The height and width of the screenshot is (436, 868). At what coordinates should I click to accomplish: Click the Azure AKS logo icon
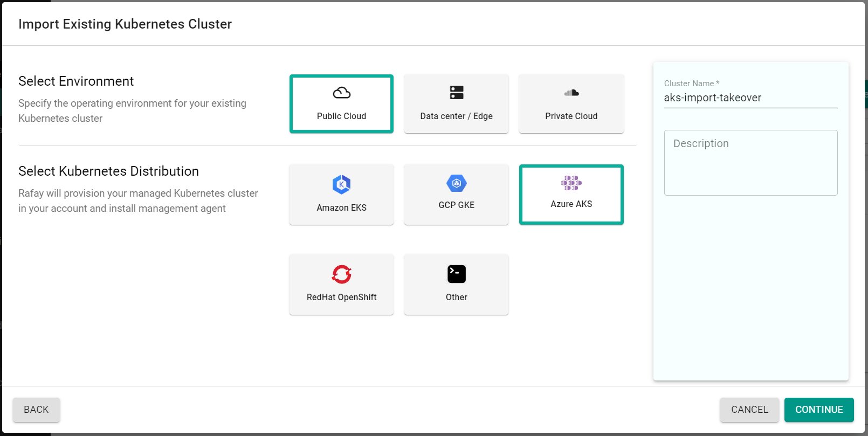click(571, 183)
